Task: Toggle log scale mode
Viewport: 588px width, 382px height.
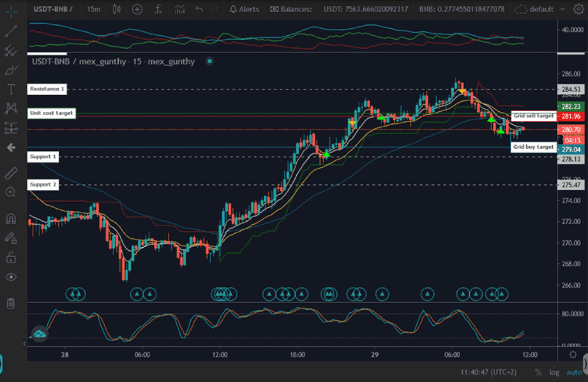Action: [x=554, y=372]
